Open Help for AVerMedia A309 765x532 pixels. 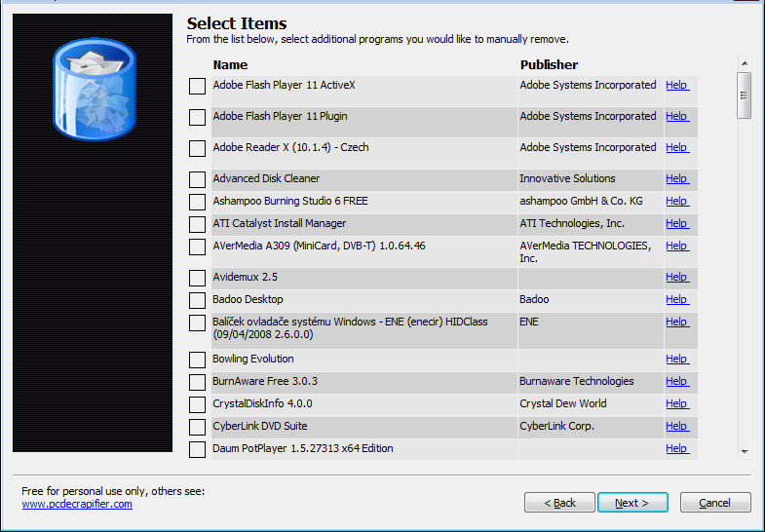[x=677, y=247]
